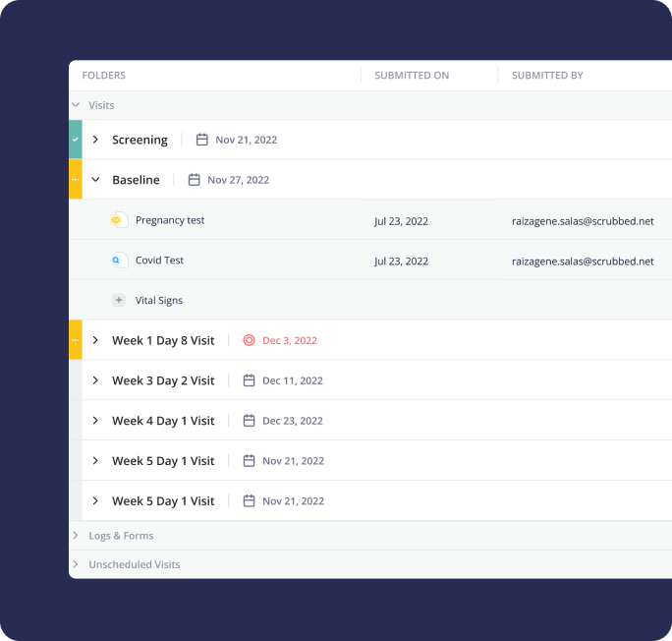Click the yellow pending status on Baseline
Image resolution: width=672 pixels, height=641 pixels.
tap(76, 180)
